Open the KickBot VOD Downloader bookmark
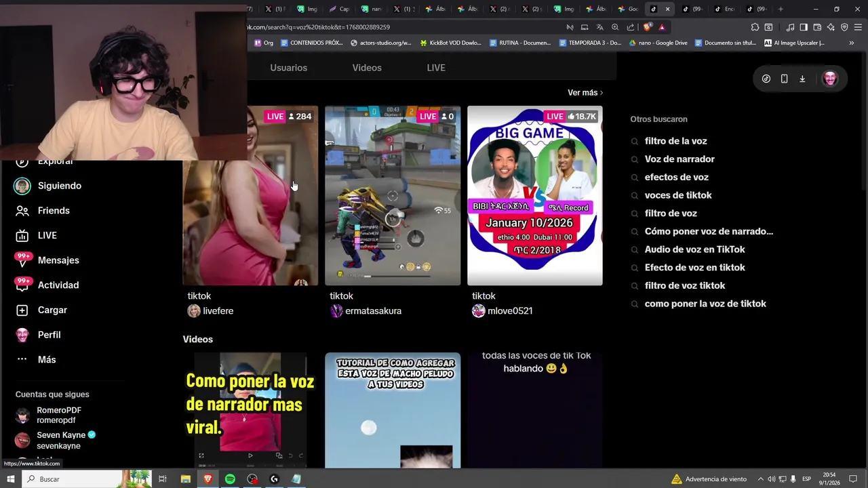Image resolution: width=868 pixels, height=488 pixels. [x=450, y=43]
